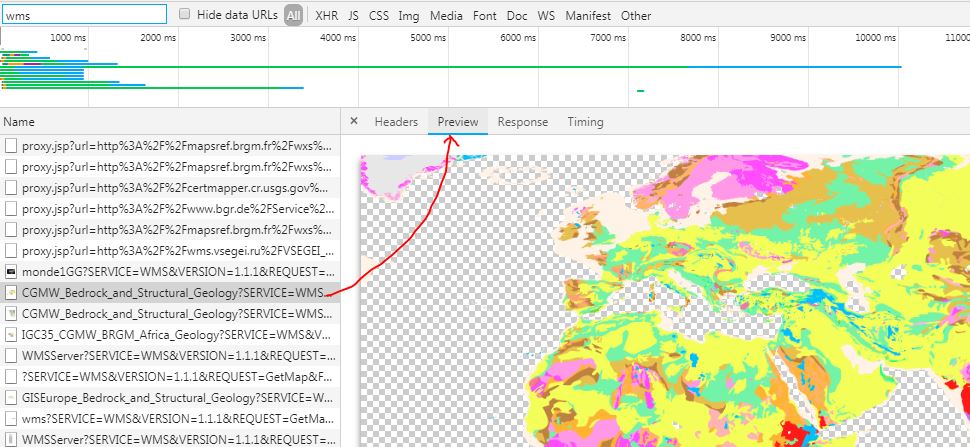Click the 8000 ms timeline marker
The height and width of the screenshot is (447, 970).
point(697,38)
